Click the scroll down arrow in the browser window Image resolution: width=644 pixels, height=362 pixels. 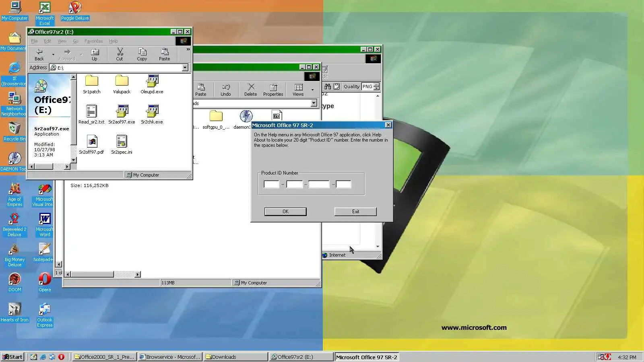click(x=378, y=246)
